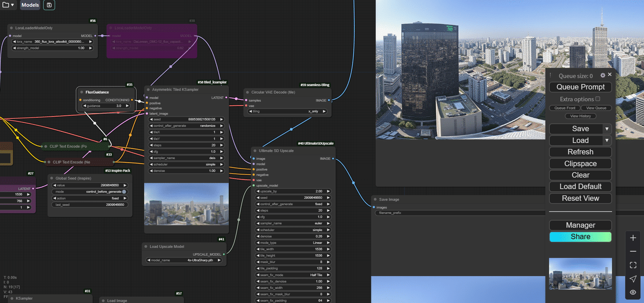Viewport: 644px width, 303px height.
Task: Expand the folder workflows dropdown
Action: pos(9,5)
